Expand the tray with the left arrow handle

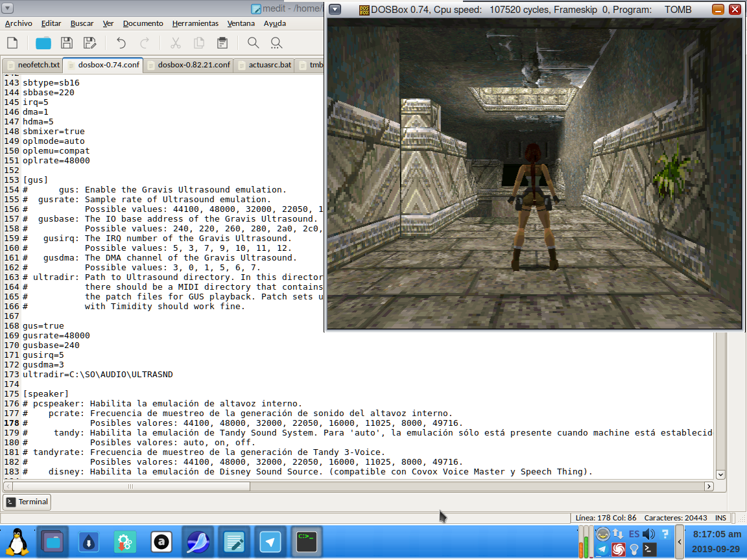tap(680, 542)
